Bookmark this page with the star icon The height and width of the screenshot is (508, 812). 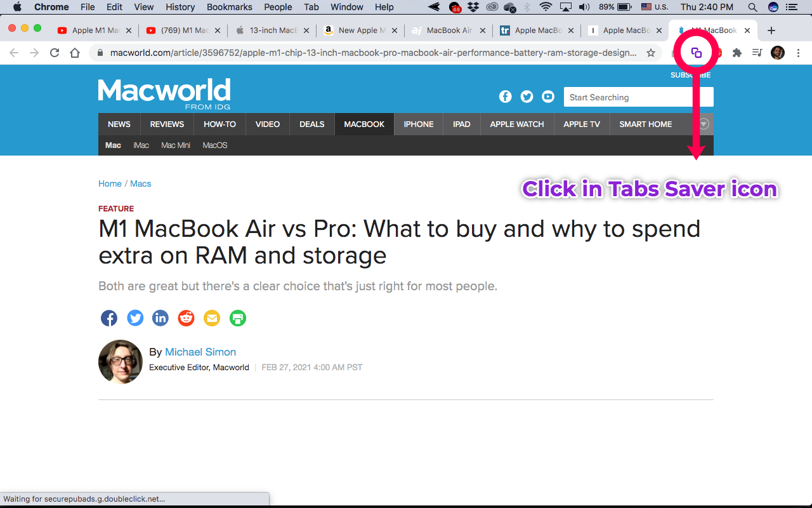(651, 53)
